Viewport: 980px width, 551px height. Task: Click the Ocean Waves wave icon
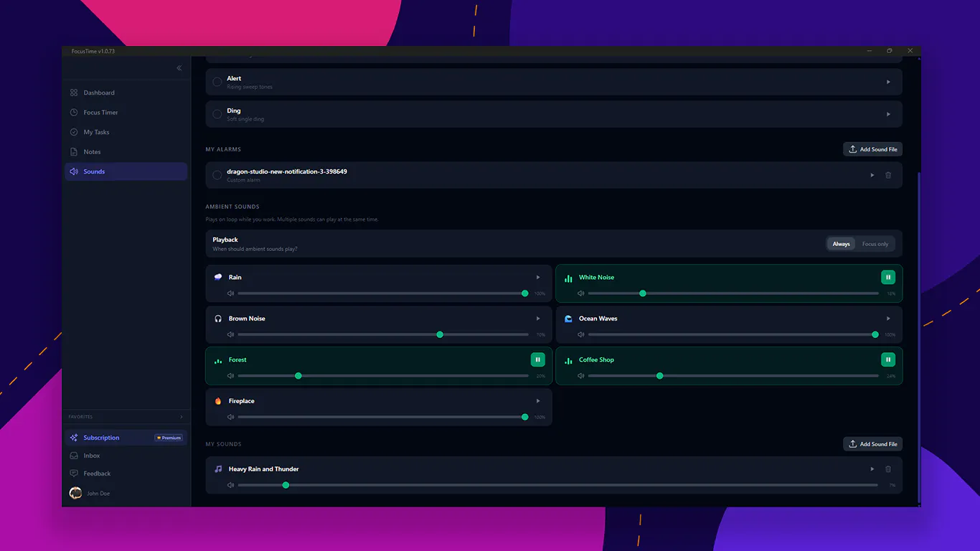[568, 319]
